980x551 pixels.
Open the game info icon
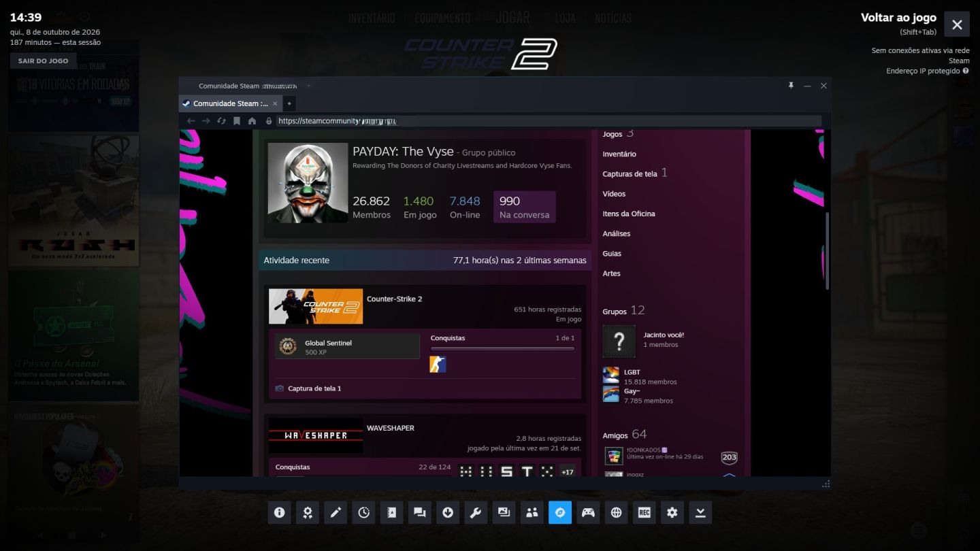pyautogui.click(x=279, y=513)
